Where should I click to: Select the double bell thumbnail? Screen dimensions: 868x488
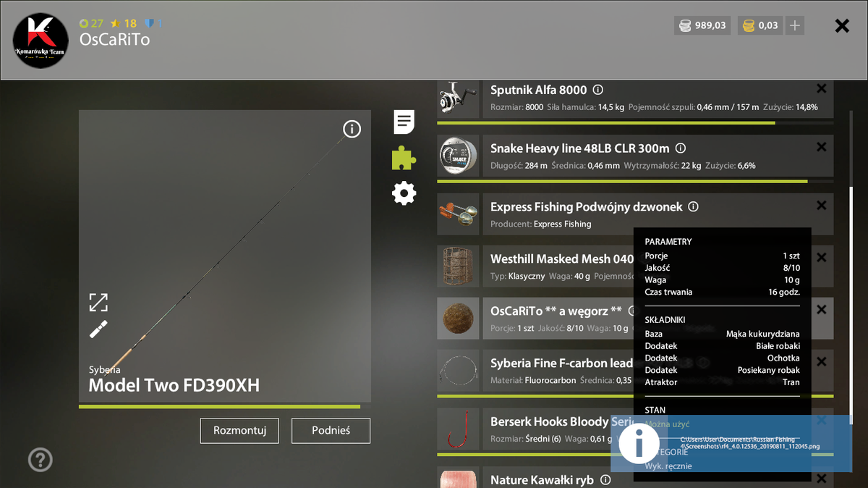coord(458,214)
